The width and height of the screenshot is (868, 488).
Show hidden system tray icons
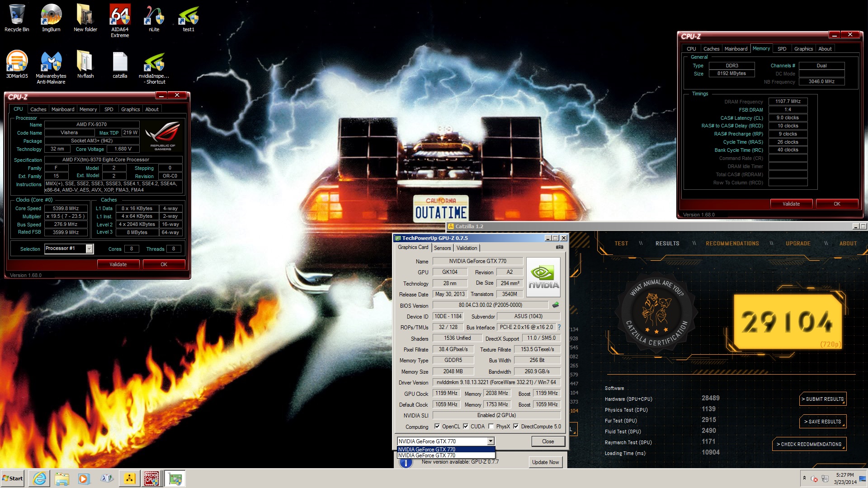coord(804,478)
